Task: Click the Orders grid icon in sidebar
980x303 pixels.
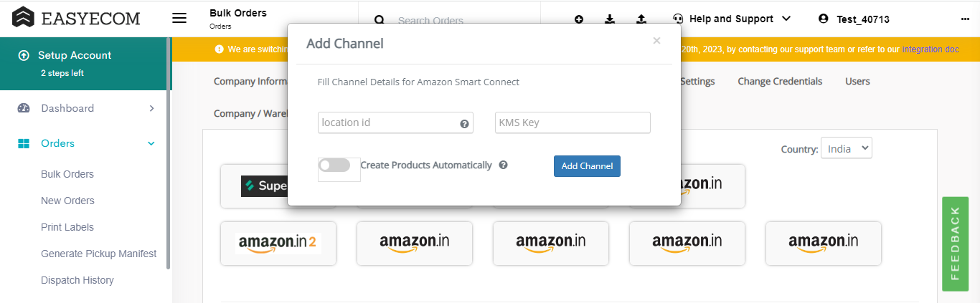Action: click(24, 143)
